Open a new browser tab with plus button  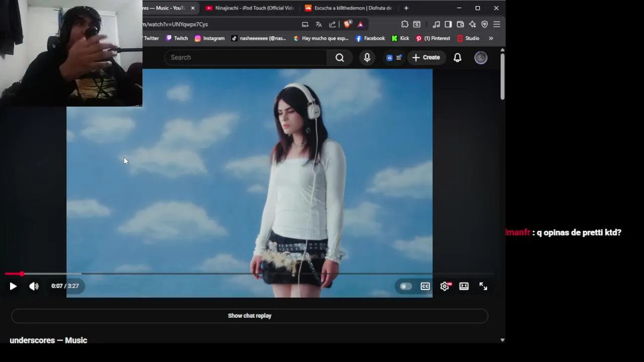[x=406, y=8]
